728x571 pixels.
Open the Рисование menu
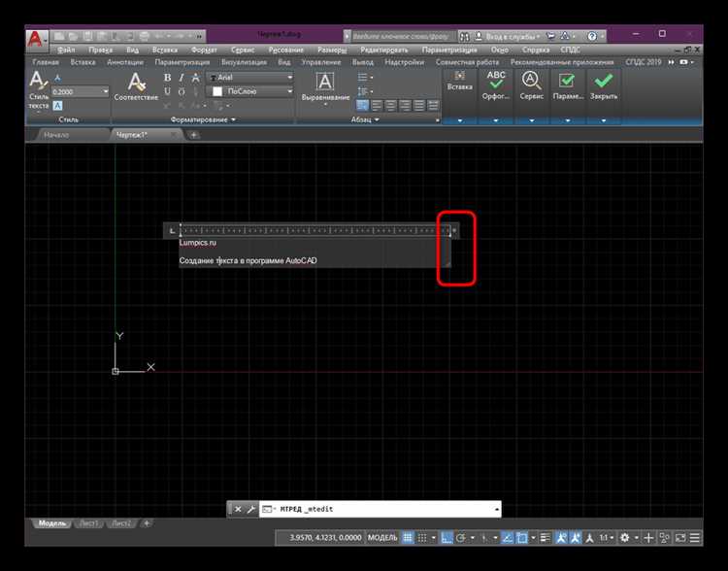click(x=285, y=50)
